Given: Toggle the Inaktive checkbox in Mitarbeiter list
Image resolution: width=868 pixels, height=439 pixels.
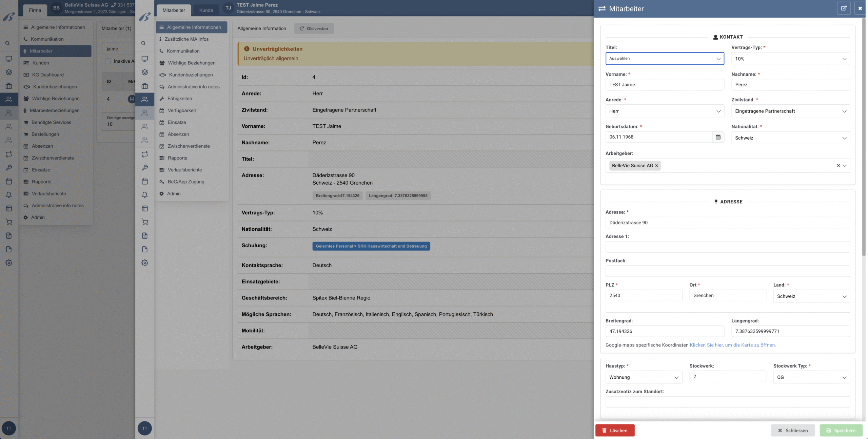Looking at the screenshot, I should pos(108,61).
